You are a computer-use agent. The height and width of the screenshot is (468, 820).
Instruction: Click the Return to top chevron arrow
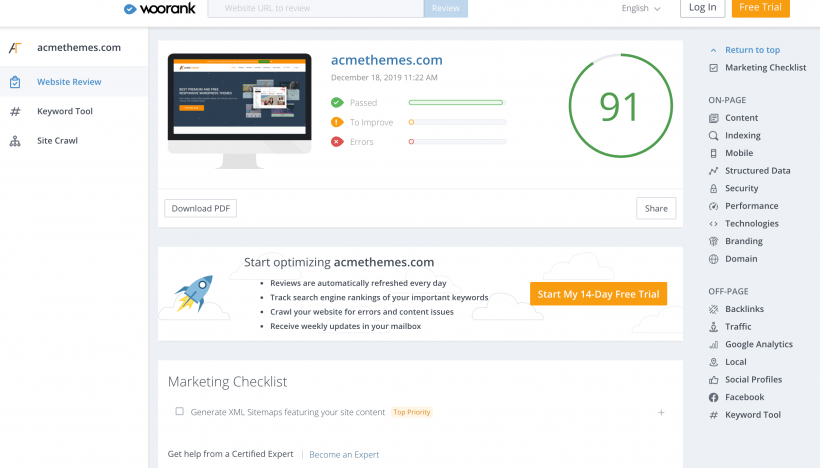(x=713, y=50)
